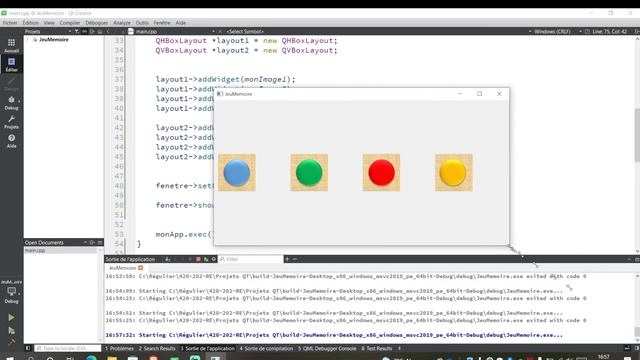Screen dimensions: 640x360
Task: Close the Open Documents panel
Action: 100,242
